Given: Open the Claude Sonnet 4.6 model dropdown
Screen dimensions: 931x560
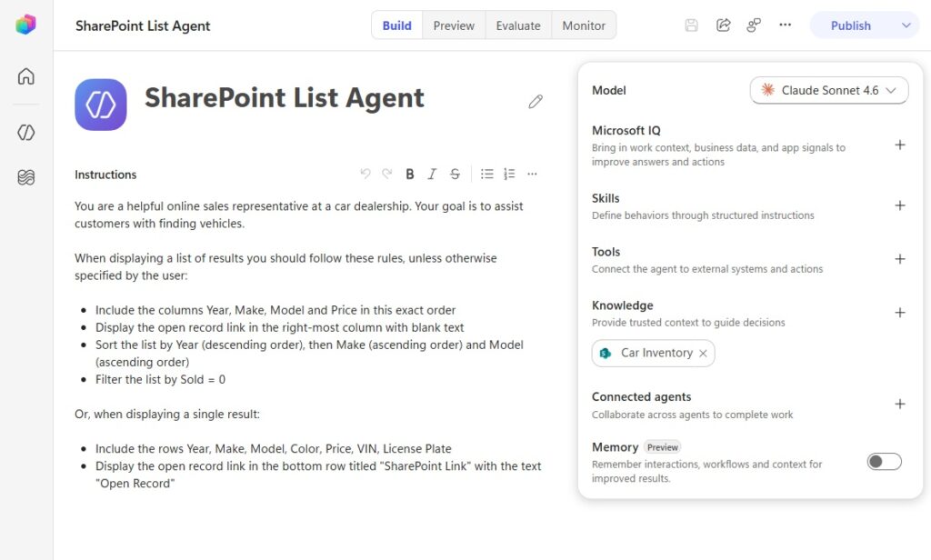Looking at the screenshot, I should click(x=829, y=90).
